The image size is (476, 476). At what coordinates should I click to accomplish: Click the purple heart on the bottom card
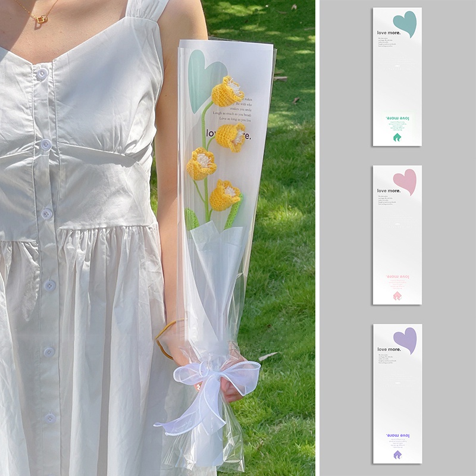(405, 339)
